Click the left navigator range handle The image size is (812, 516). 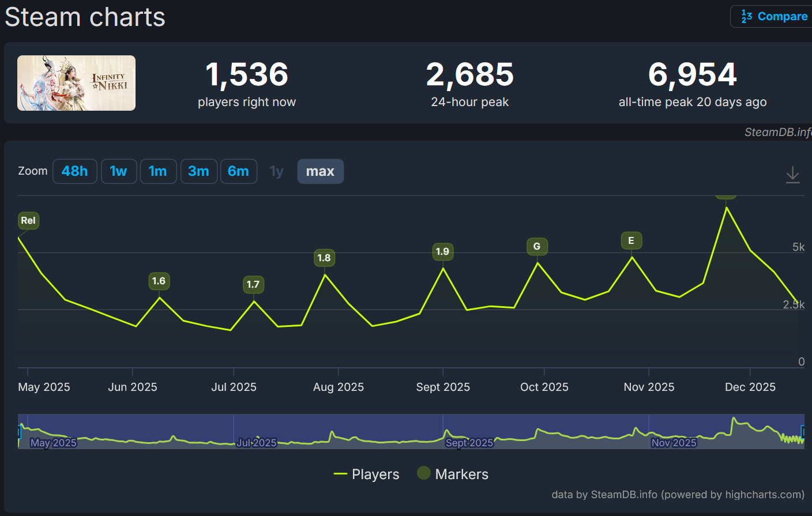19,431
